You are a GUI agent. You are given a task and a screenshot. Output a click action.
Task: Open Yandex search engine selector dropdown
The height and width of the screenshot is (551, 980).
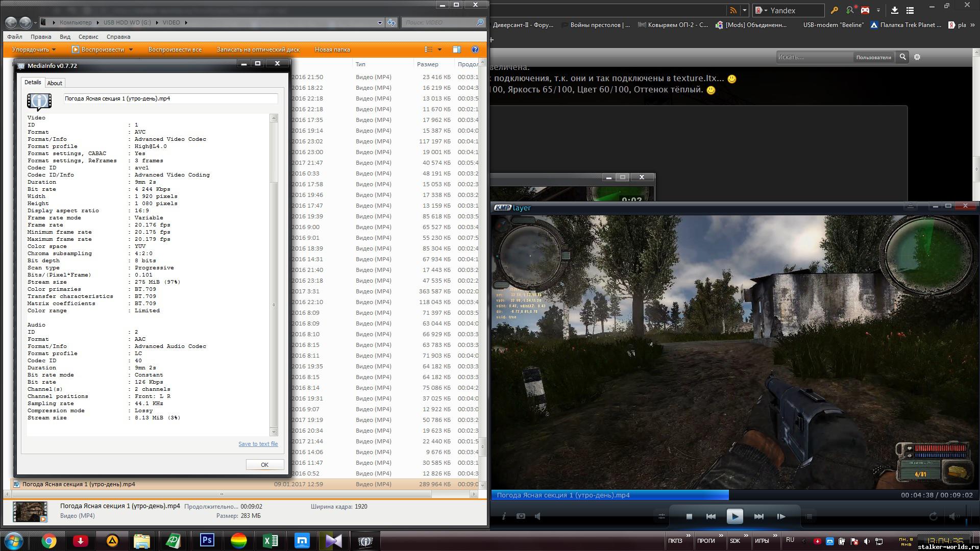[762, 10]
